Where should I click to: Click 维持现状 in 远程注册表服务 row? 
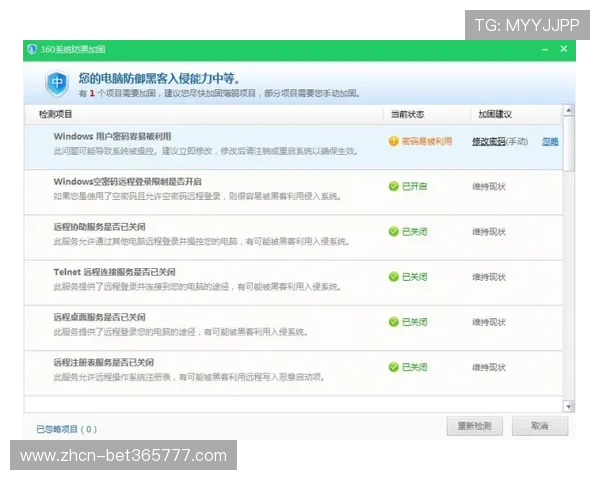click(489, 367)
